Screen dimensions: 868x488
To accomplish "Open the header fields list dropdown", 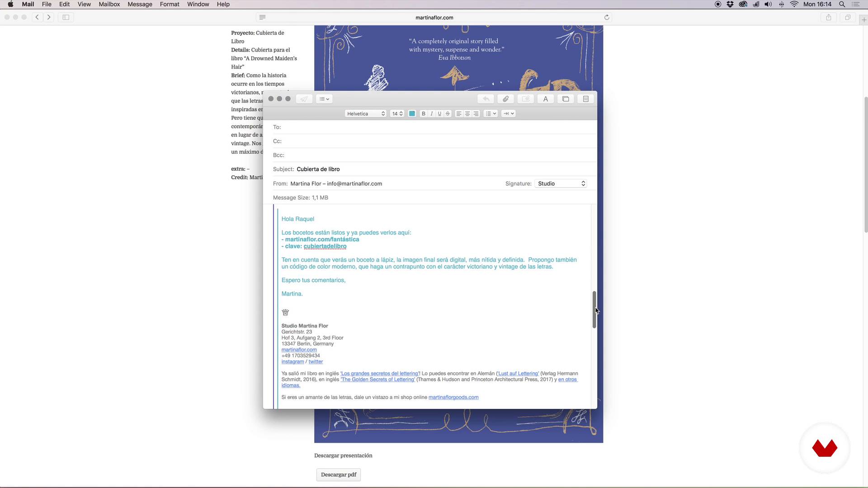I will (x=324, y=99).
